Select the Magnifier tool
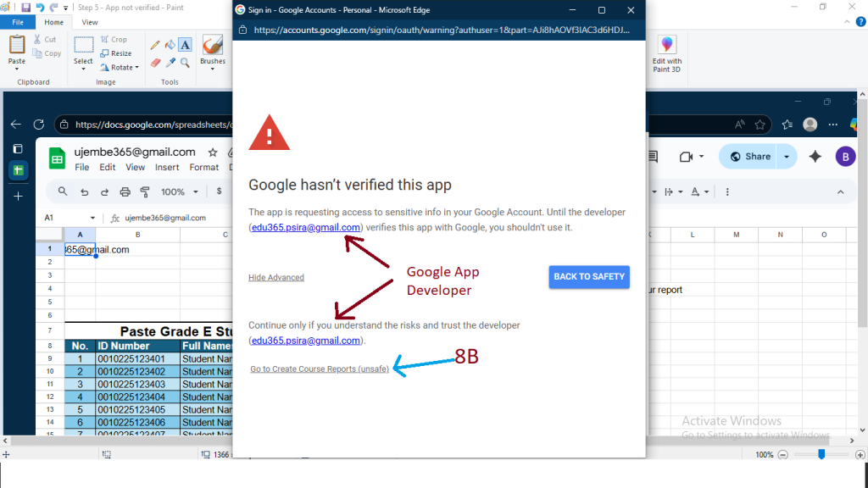868x488 pixels. 185,62
